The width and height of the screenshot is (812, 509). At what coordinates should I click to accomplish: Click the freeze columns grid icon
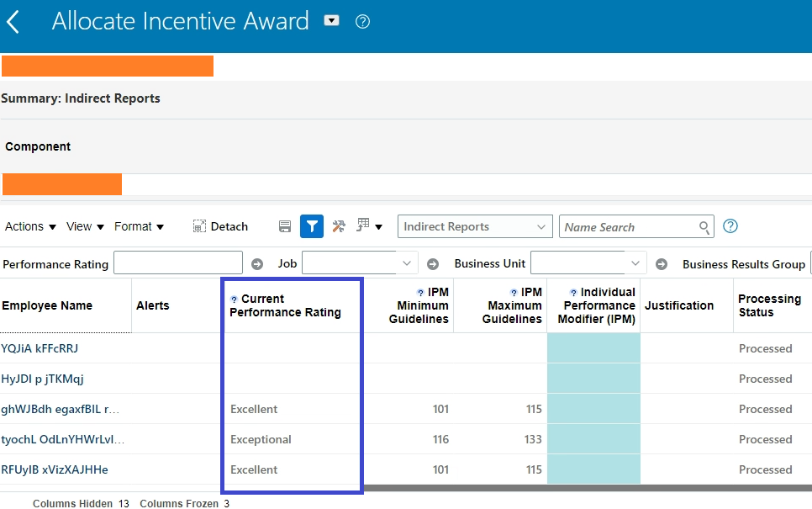363,225
